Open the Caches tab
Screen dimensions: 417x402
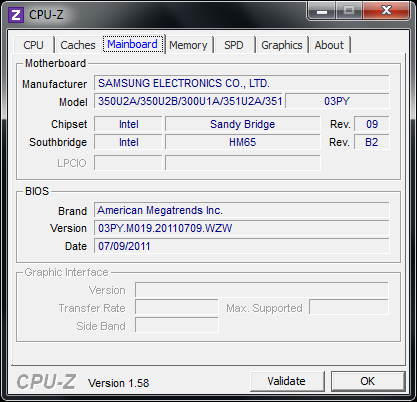(x=78, y=45)
